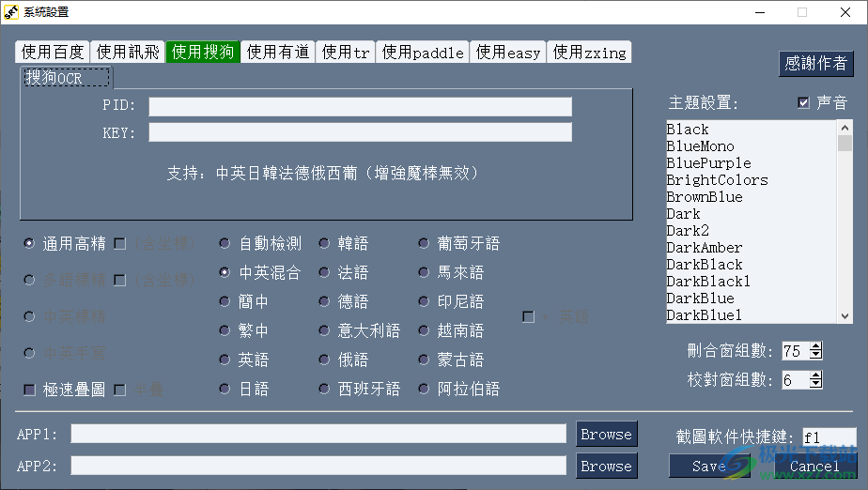Decrease 校對窗組數 value with down arrow
Viewport: 868px width, 490px height.
[816, 384]
